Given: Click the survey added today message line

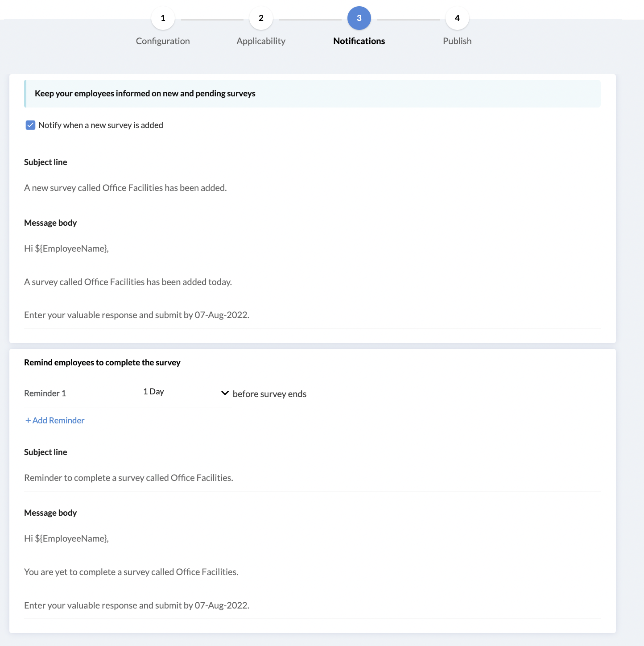Looking at the screenshot, I should point(128,282).
